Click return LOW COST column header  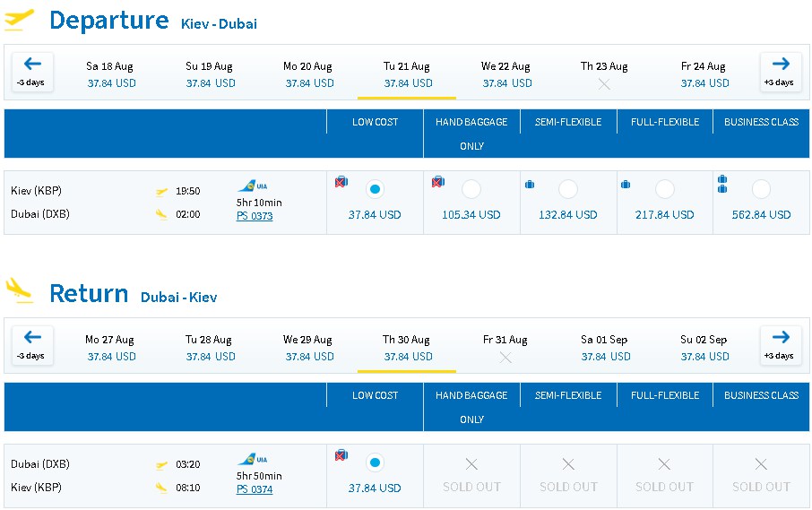click(x=375, y=395)
